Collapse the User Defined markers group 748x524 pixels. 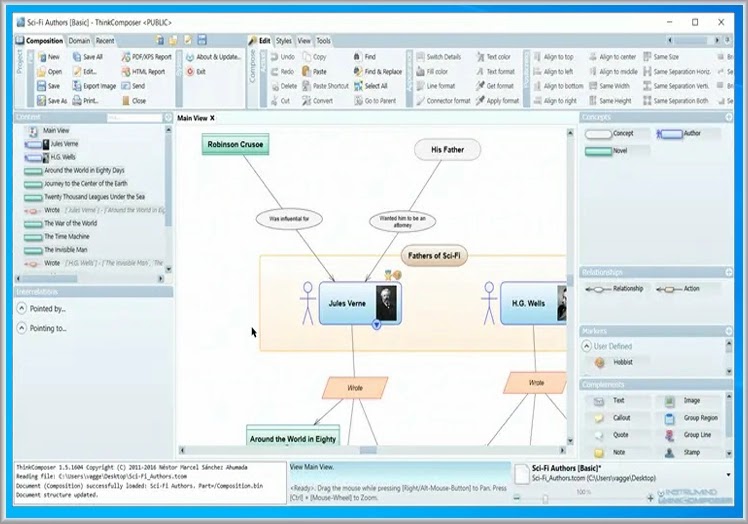(x=587, y=346)
